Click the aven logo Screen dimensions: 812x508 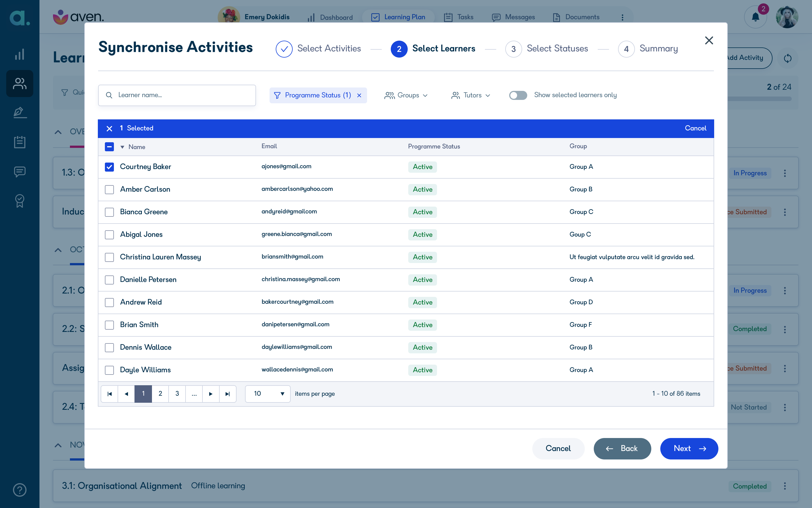[78, 17]
